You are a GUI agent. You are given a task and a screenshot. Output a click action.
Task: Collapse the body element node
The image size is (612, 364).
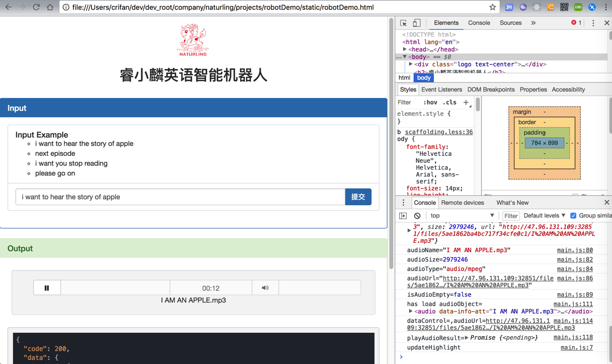point(405,57)
